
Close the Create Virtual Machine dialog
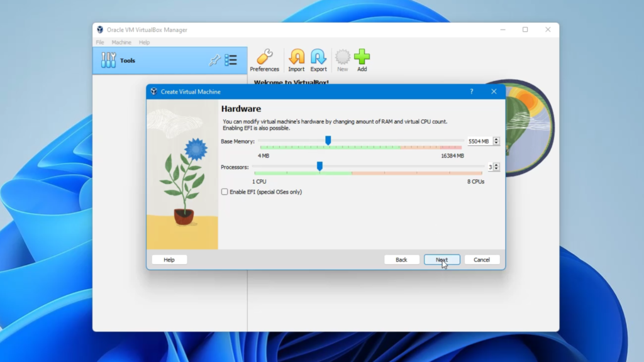(494, 92)
